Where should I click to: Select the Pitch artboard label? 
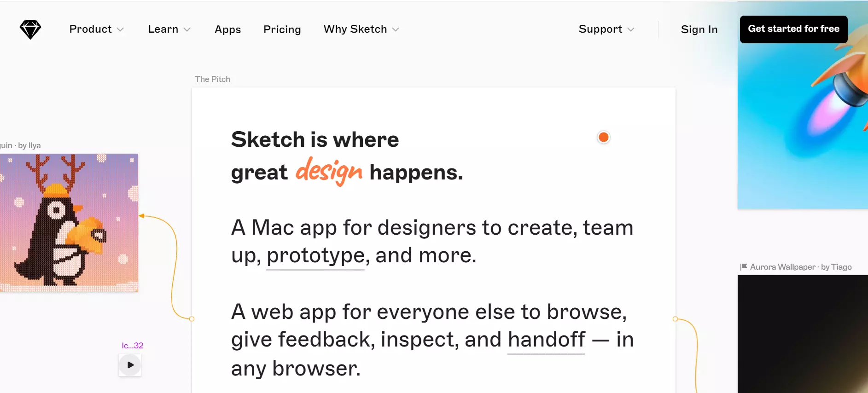(x=212, y=79)
